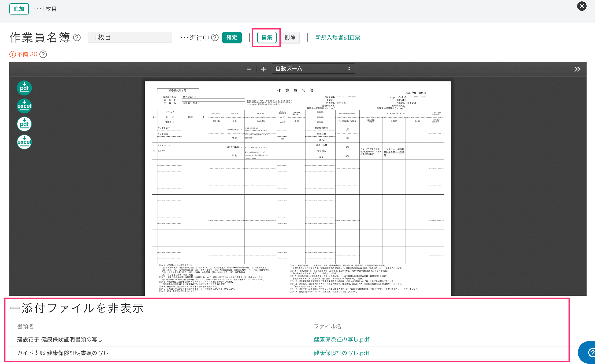Zoom in using the plus icon
This screenshot has height=364, width=595.
264,69
